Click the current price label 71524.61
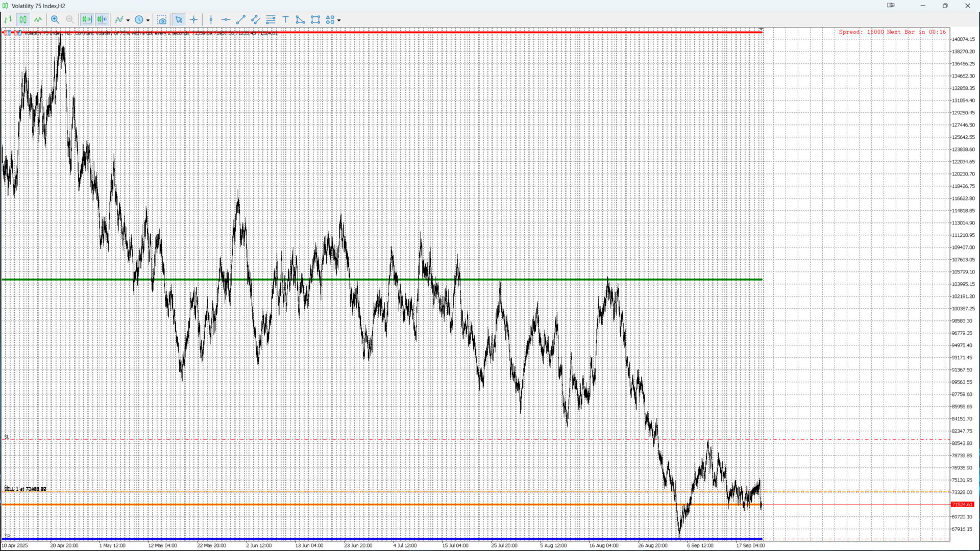Viewport: 980px width, 551px height. (x=962, y=505)
